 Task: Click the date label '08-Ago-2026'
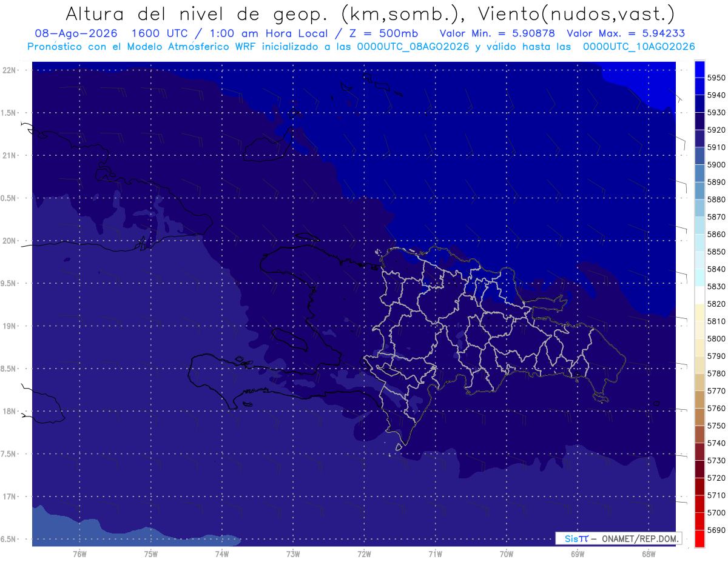[x=76, y=34]
